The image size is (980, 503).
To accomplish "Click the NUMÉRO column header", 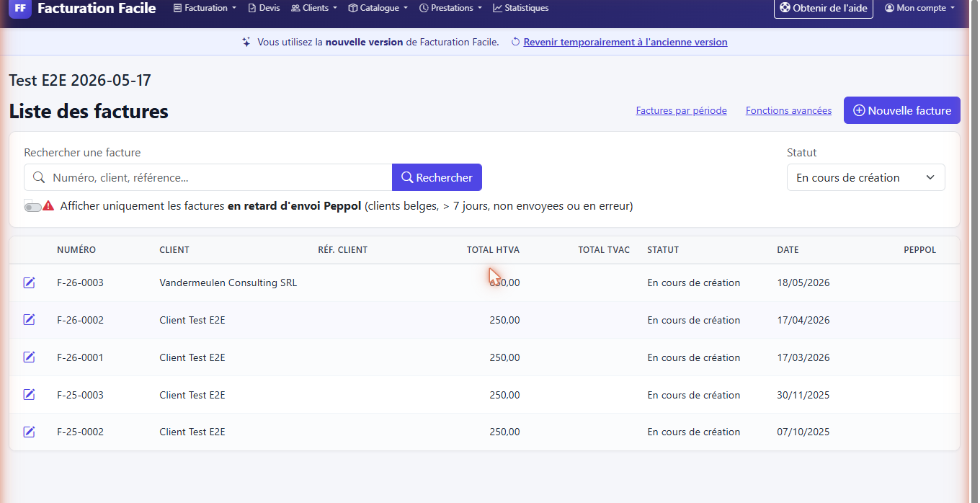I will pyautogui.click(x=76, y=250).
